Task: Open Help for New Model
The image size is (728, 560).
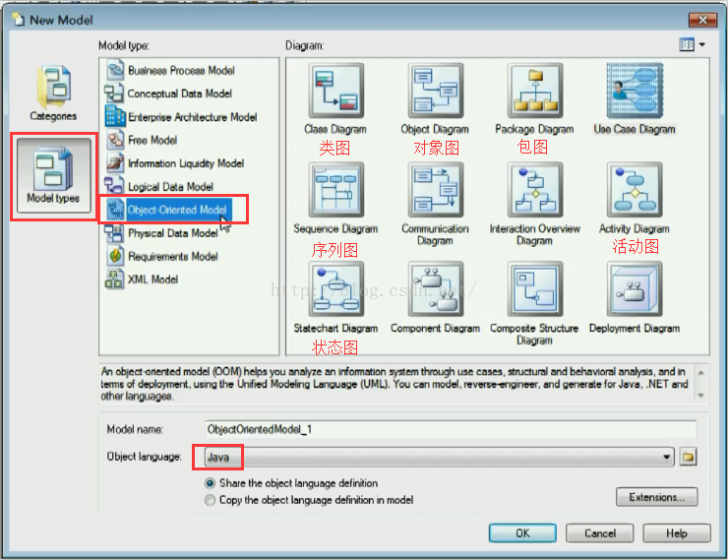Action: pos(677,533)
